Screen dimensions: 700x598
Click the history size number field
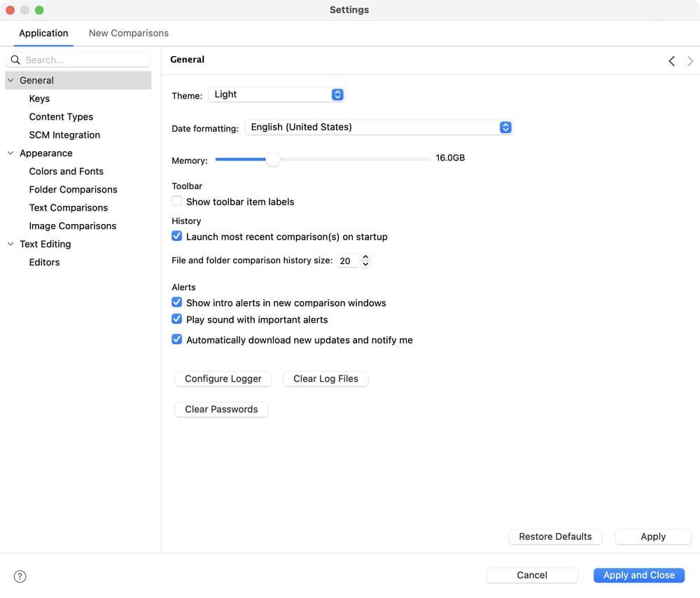point(348,260)
